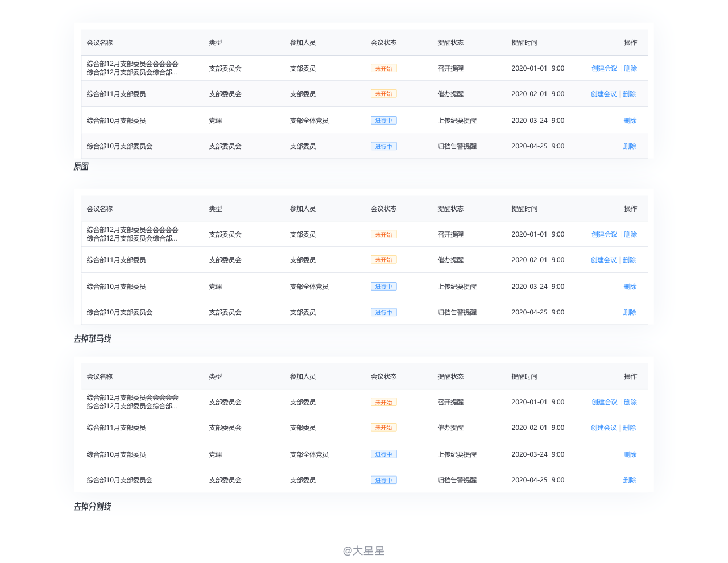
Task: Select 支部全体党员 cell in 原图 table
Action: pos(309,121)
